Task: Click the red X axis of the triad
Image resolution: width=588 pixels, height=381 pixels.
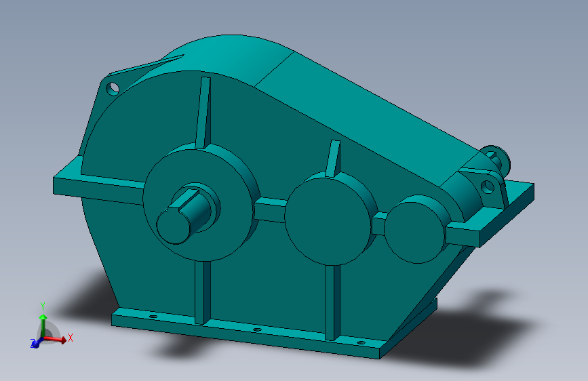Action: click(56, 339)
